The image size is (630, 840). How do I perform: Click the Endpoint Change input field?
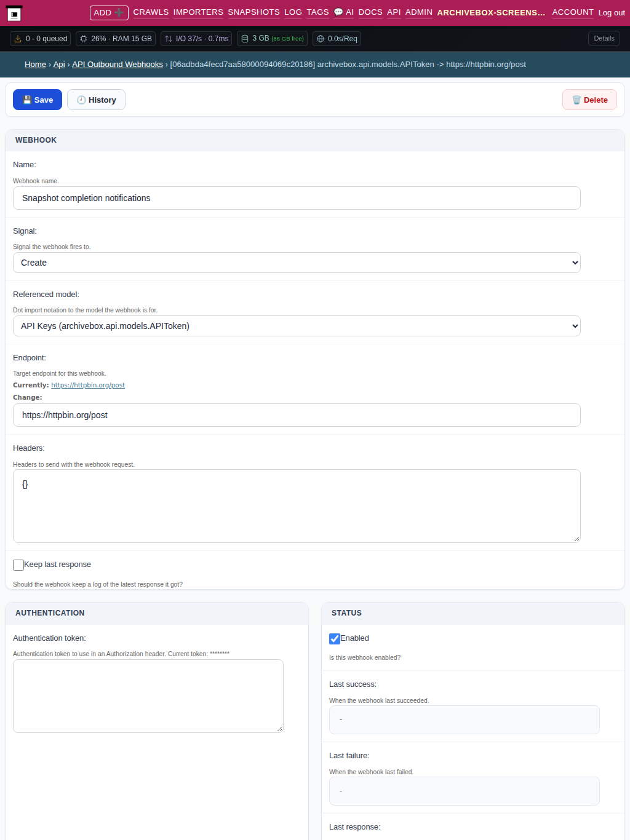coord(297,415)
